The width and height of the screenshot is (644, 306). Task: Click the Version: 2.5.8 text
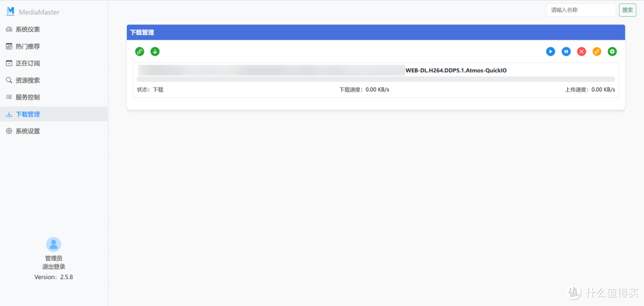[x=54, y=277]
